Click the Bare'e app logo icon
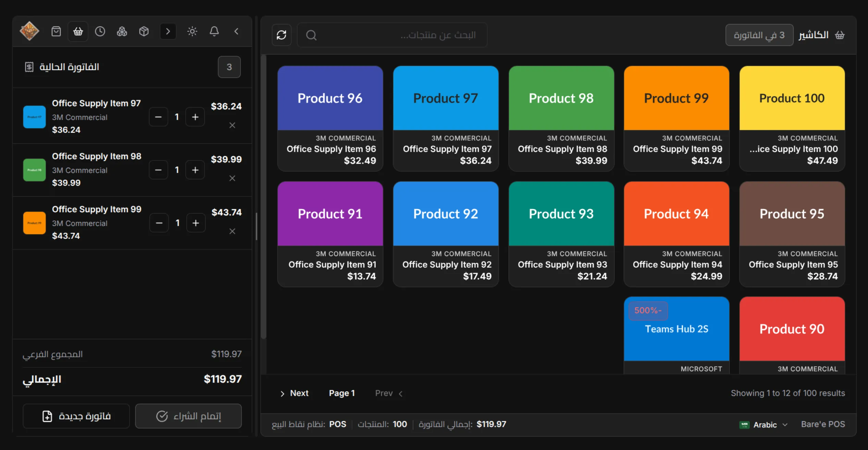868x450 pixels. pyautogui.click(x=29, y=31)
